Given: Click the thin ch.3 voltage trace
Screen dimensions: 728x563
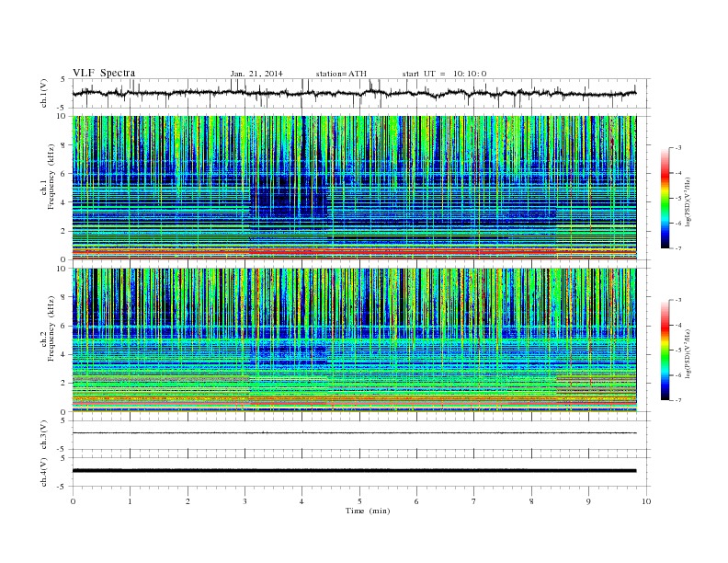Looking at the screenshot, I should 354,433.
